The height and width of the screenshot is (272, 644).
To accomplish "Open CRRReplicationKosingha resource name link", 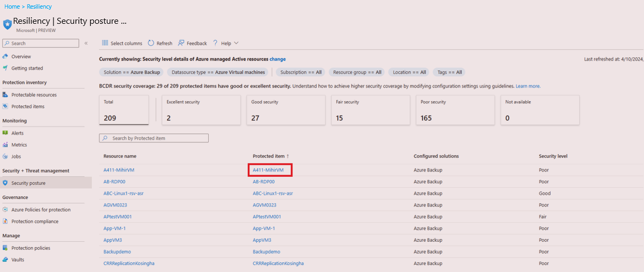I will pos(129,263).
